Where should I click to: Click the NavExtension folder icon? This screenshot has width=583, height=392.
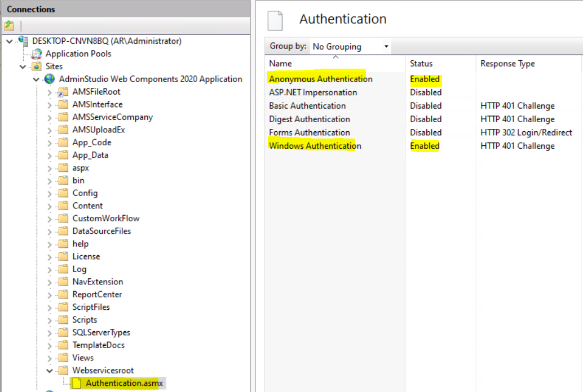[x=64, y=281]
